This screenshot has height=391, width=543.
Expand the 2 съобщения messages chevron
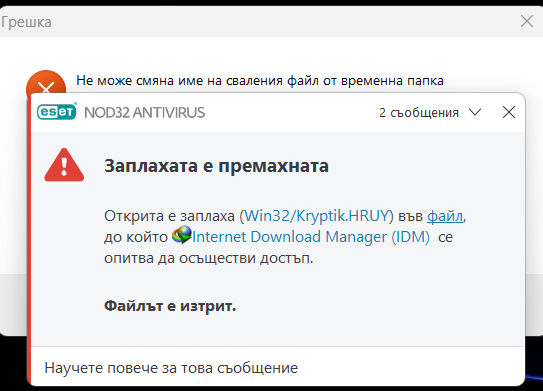pyautogui.click(x=475, y=112)
